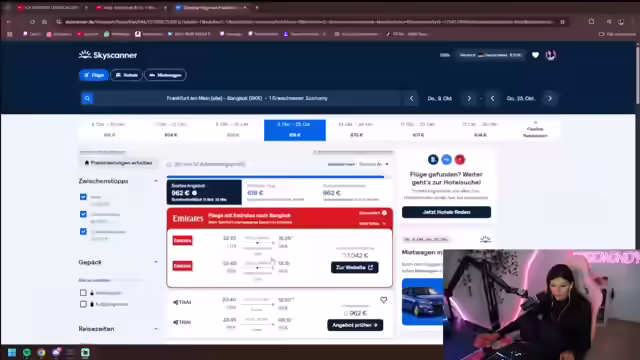Click the Emirates logo on outbound flight
The width and height of the screenshot is (640, 360).
[x=182, y=240]
